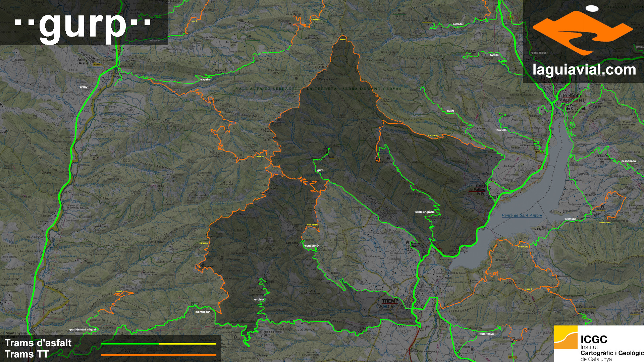
Task: Click the TREMP town name
Action: point(390,301)
